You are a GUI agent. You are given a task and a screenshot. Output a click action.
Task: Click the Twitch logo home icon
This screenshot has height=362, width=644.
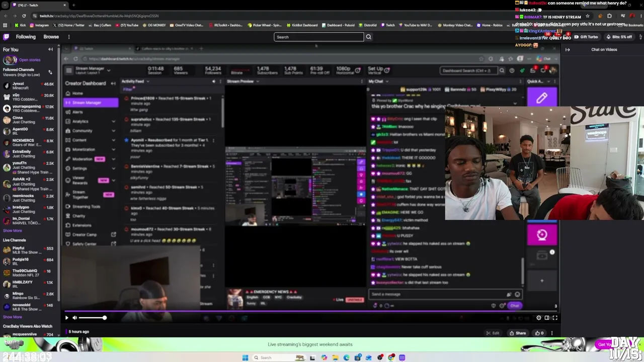(6, 37)
